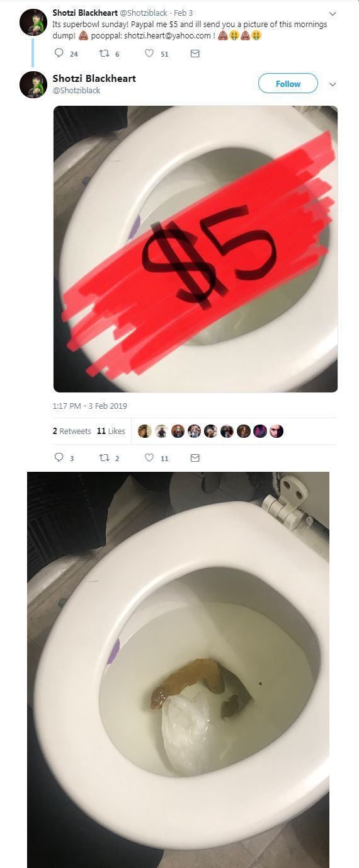Retweet the parent tweet with 6 retweets

tap(105, 54)
